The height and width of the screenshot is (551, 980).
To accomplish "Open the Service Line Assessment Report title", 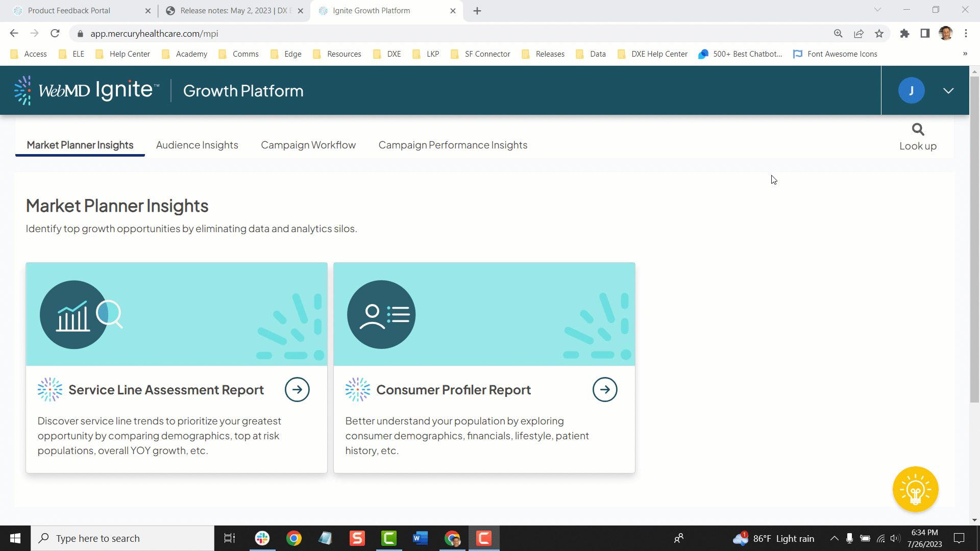I will pyautogui.click(x=166, y=390).
